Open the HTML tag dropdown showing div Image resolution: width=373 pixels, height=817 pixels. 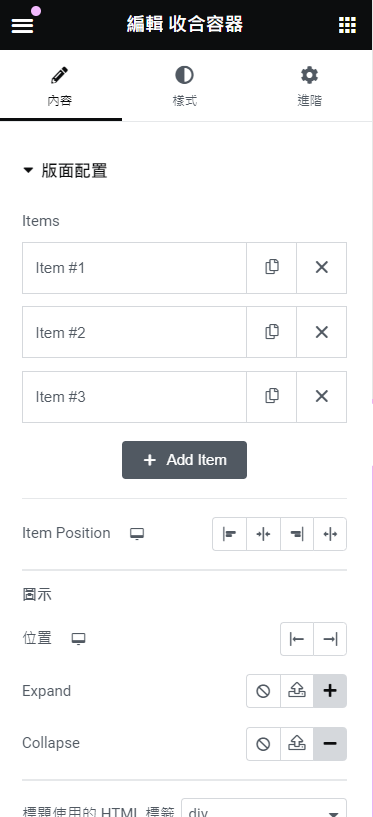coord(264,809)
